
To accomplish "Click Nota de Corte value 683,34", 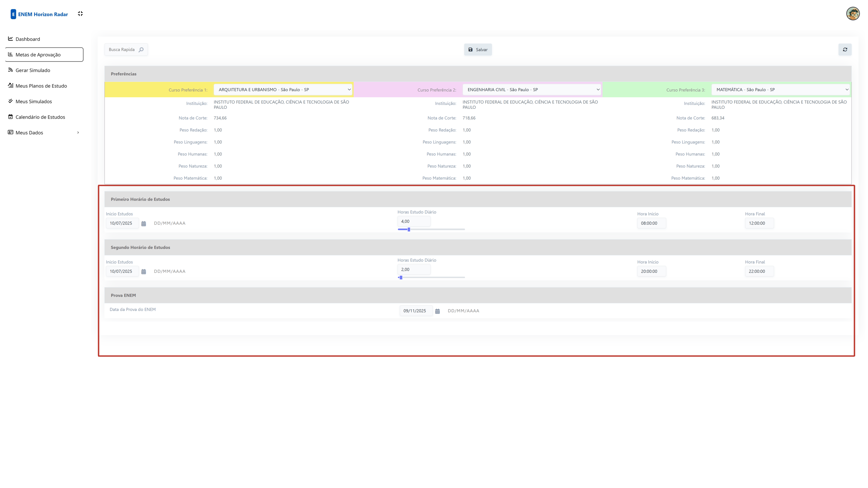I will [718, 118].
